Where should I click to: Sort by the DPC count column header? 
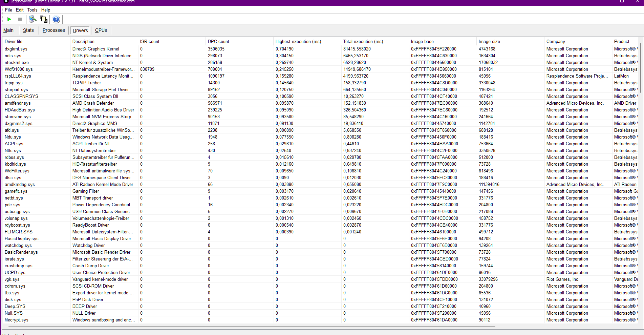point(239,41)
